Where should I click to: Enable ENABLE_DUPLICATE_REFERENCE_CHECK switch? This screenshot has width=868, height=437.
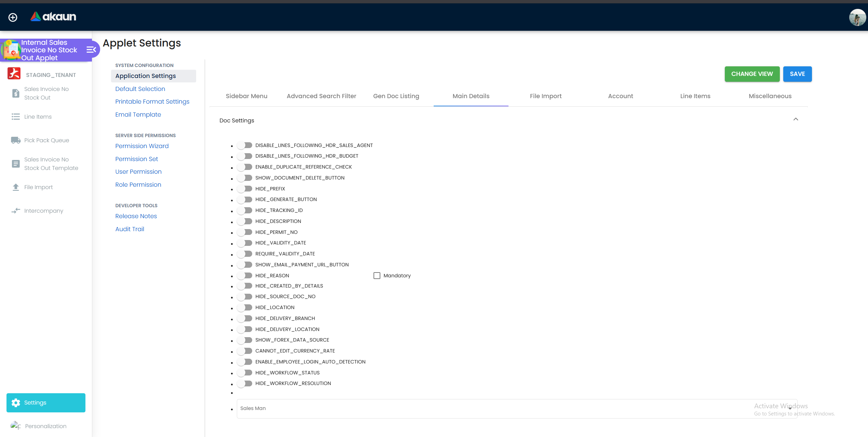(x=245, y=167)
